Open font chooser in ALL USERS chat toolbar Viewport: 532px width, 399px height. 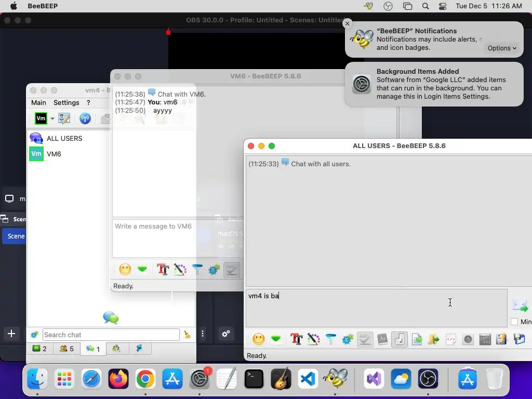pyautogui.click(x=296, y=339)
